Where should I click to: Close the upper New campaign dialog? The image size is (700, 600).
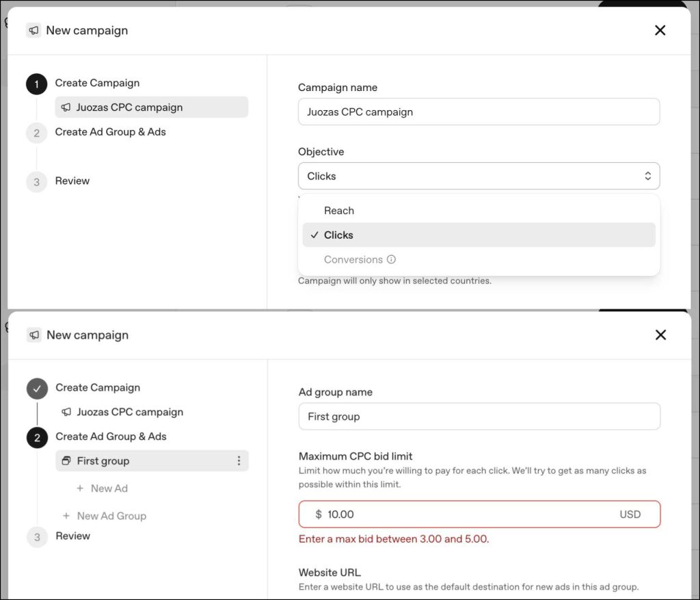tap(660, 30)
